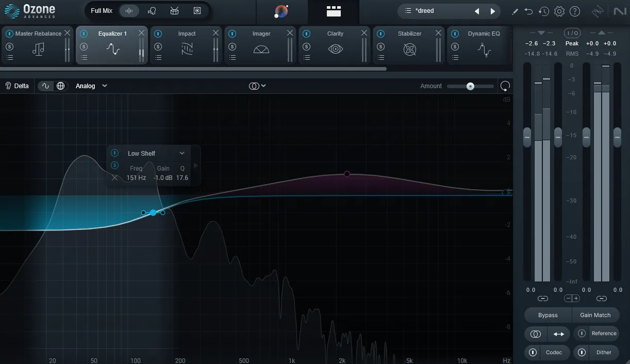Enable the Codec preview power
The height and width of the screenshot is (364, 630).
532,353
